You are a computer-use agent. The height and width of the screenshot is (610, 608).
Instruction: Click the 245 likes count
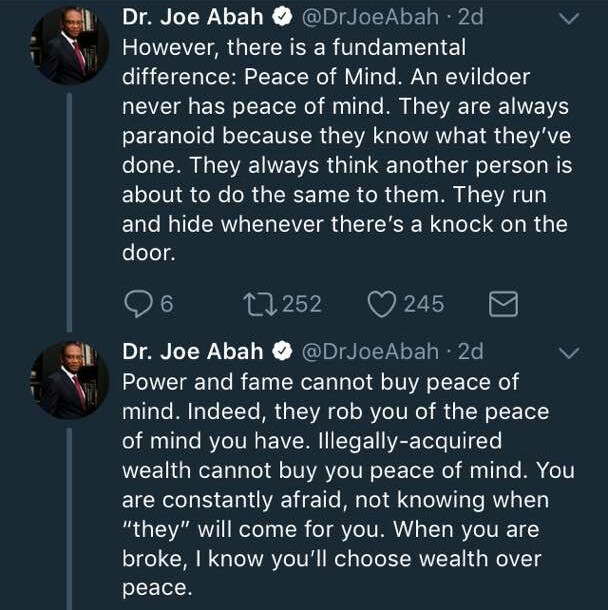pyautogui.click(x=424, y=304)
